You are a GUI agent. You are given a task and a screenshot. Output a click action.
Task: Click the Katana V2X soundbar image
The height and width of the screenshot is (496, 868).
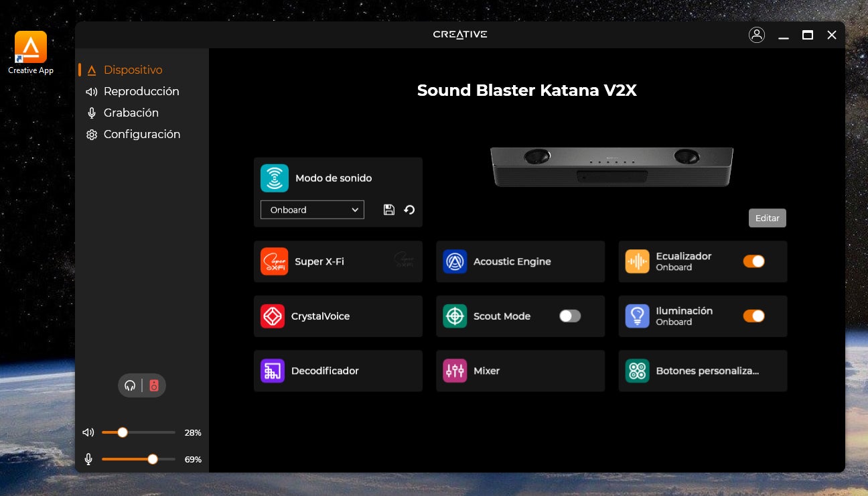tap(611, 167)
